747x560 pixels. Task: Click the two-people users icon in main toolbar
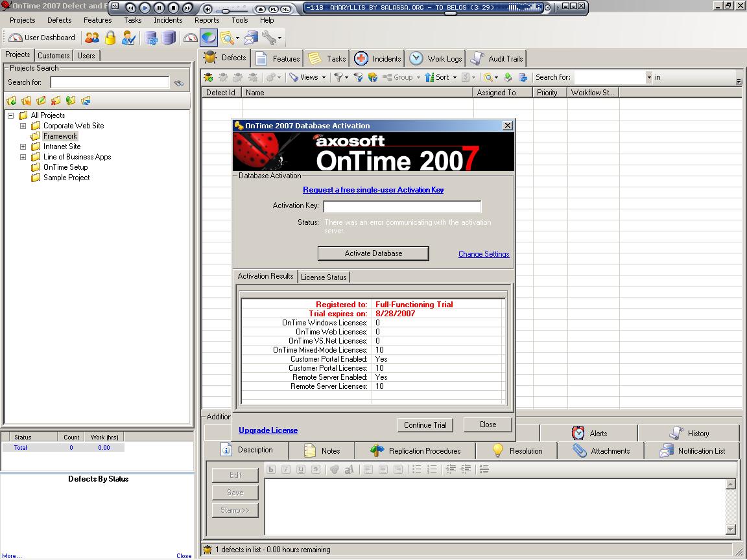[x=92, y=38]
